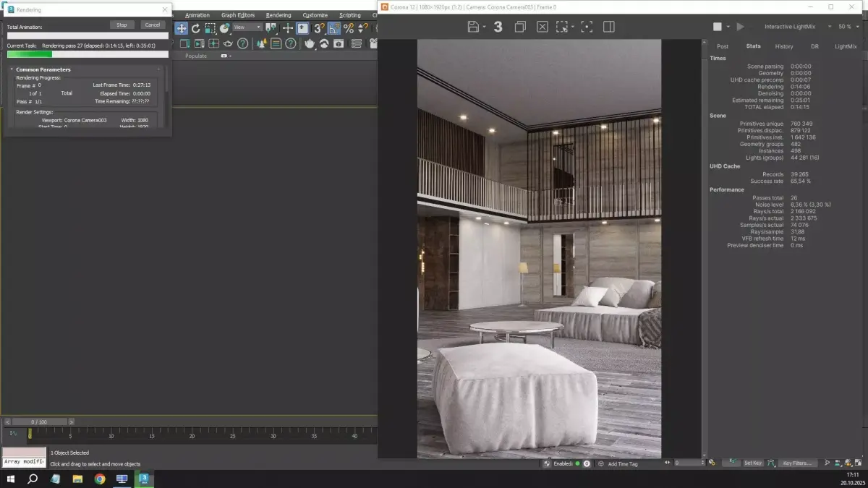
Task: Collapse the Common Parameters rollout
Action: click(x=43, y=69)
